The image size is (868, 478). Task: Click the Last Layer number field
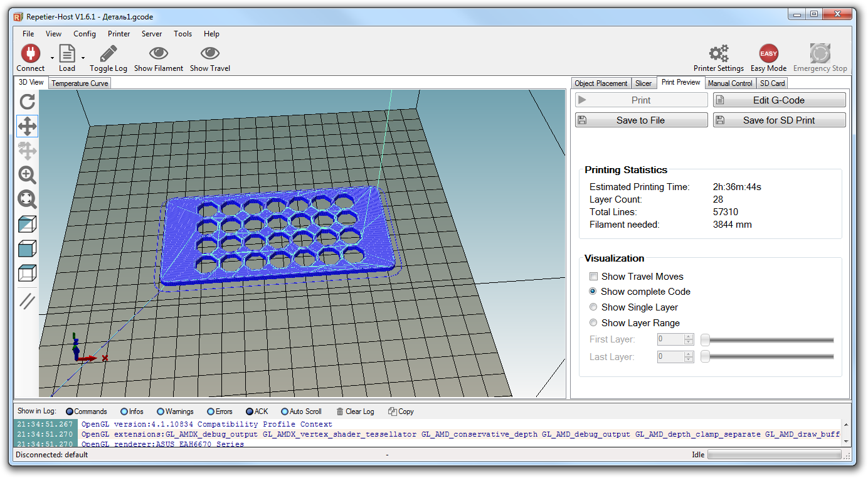click(x=670, y=357)
